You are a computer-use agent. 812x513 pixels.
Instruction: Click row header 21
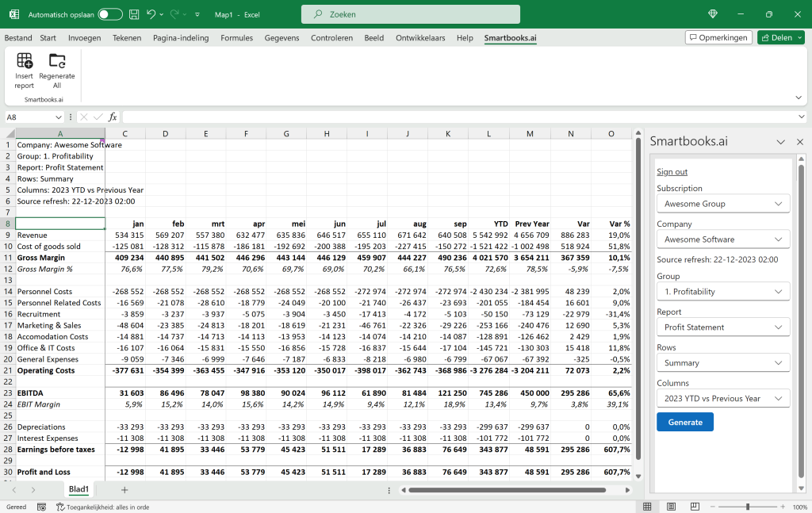click(x=8, y=370)
